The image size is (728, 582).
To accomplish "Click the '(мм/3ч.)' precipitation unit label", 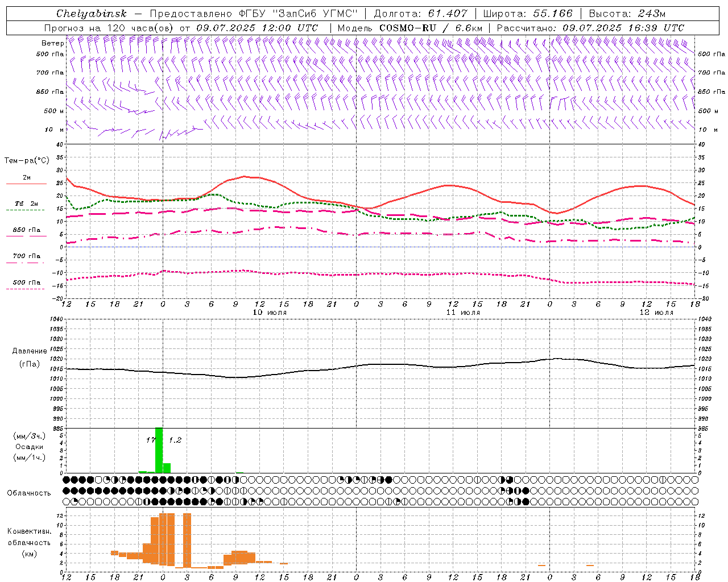I will click(x=30, y=436).
